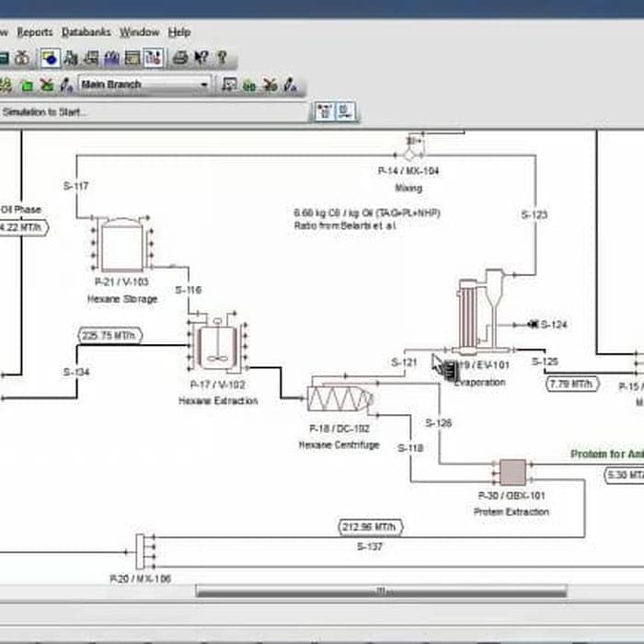Viewport: 644px width, 644px height.
Task: Click the green square icon in the branch toolbar
Action: 27,86
